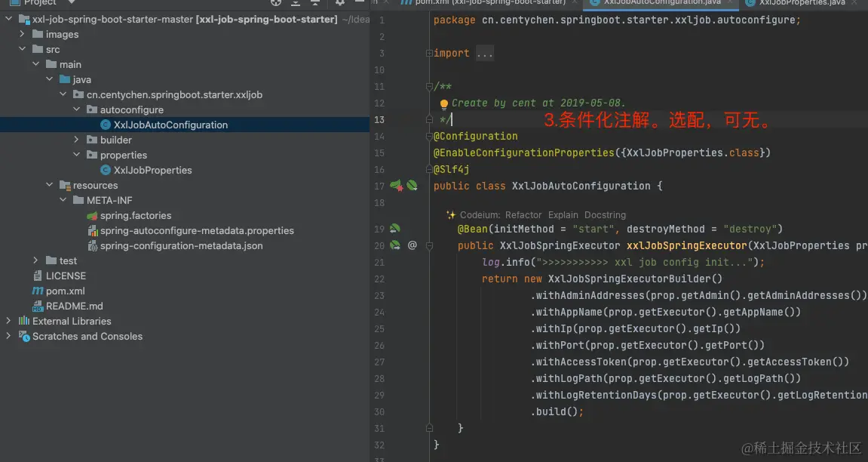
Task: Click the bean navigation gutter icon on line 20
Action: pos(394,245)
